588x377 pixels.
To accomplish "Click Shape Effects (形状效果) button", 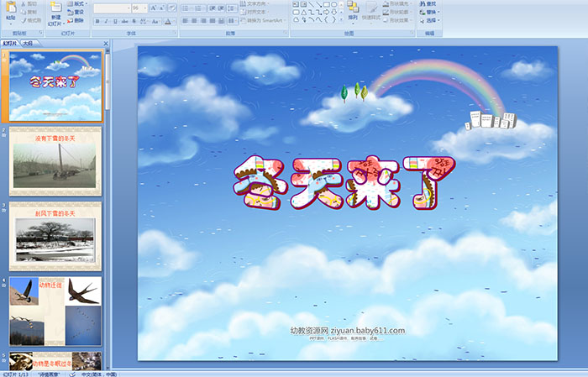I will (396, 20).
